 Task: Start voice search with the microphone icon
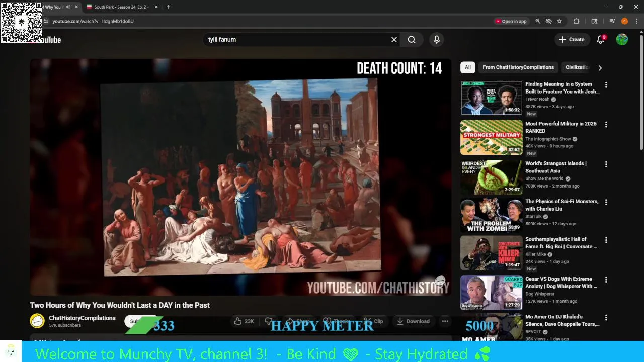click(437, 40)
